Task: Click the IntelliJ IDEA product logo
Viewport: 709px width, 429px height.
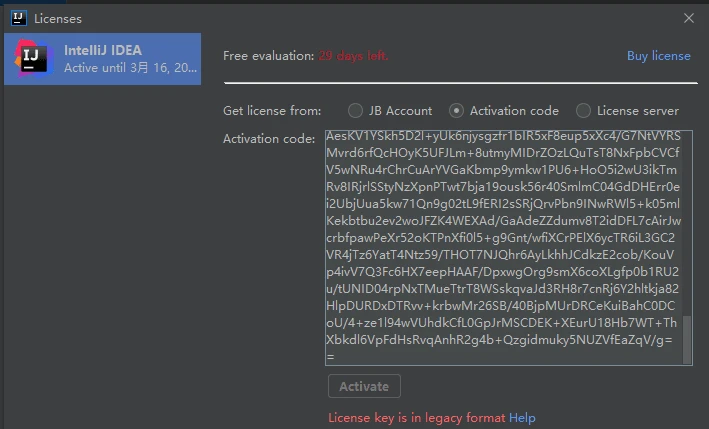Action: point(33,58)
